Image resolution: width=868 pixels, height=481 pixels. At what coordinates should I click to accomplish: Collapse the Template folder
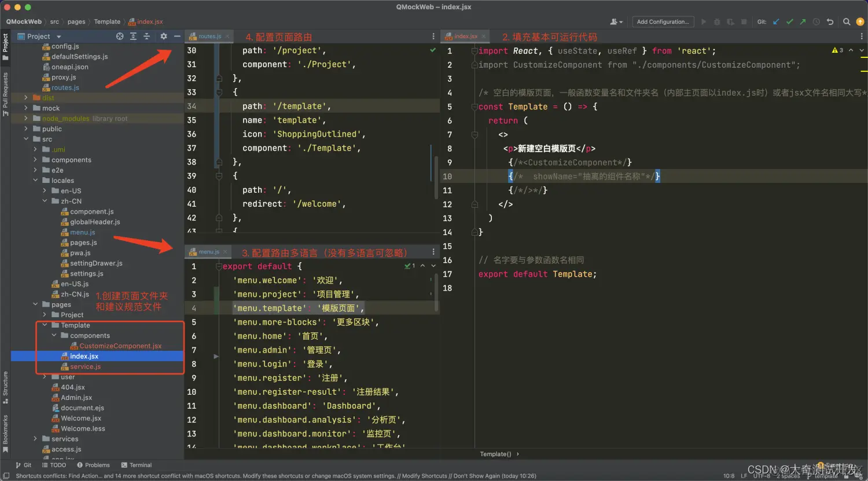45,325
